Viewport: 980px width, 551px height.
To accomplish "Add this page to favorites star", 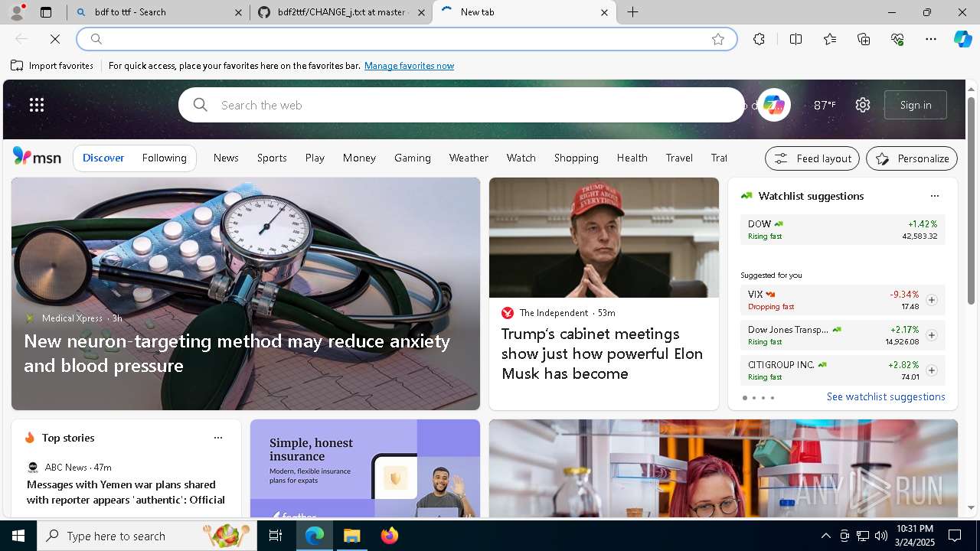I will tap(718, 39).
